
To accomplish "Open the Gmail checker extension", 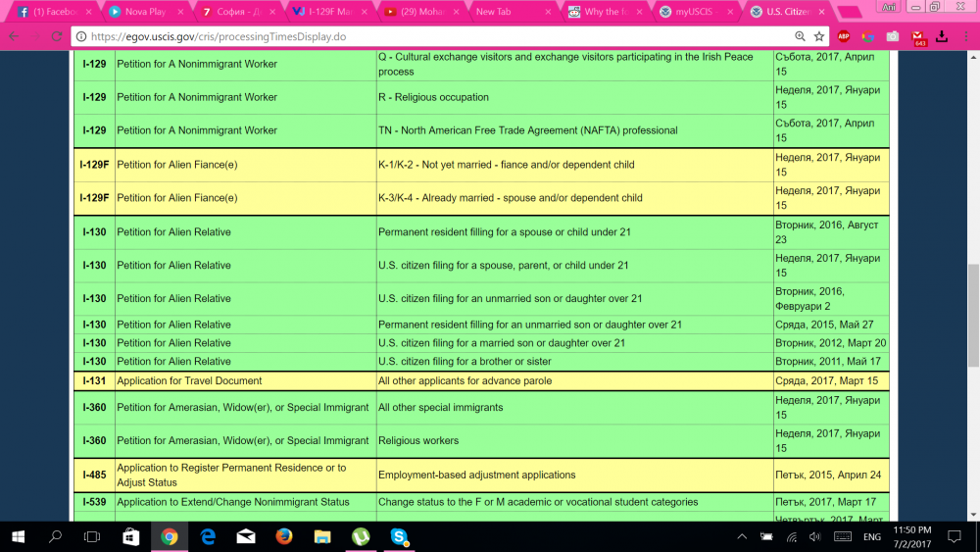I will (918, 38).
